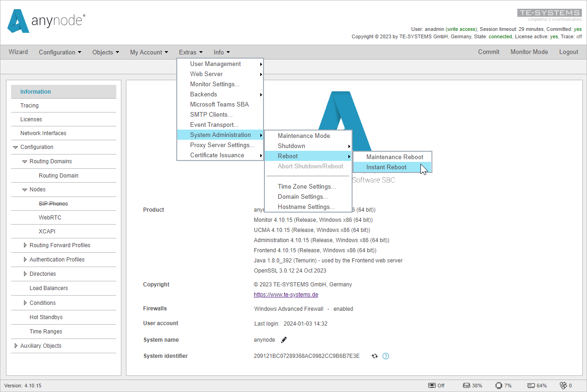This screenshot has height=392, width=587.
Task: Collapse the Routing Domains tree section
Action: 24,161
